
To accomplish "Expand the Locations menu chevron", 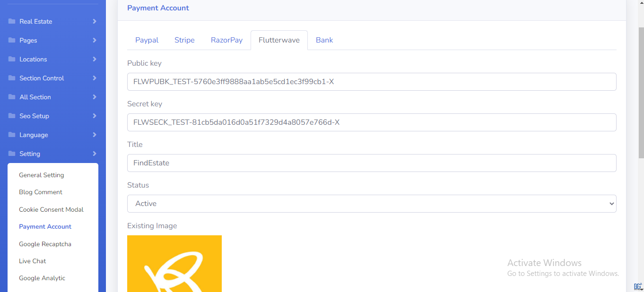I will (x=95, y=59).
